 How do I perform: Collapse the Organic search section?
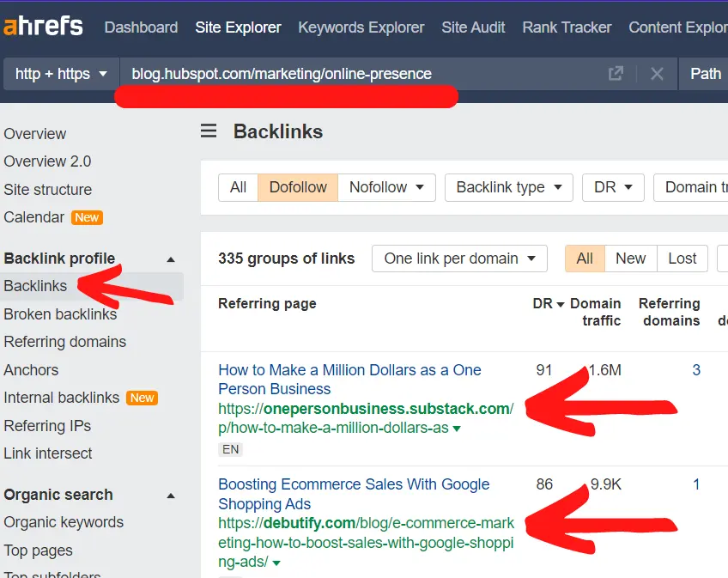[171, 496]
